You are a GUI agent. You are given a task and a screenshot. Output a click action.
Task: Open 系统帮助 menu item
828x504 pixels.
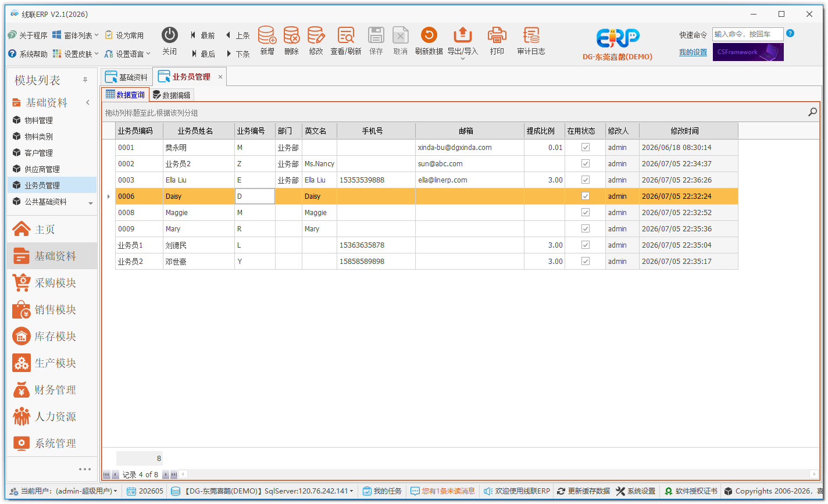(x=28, y=53)
